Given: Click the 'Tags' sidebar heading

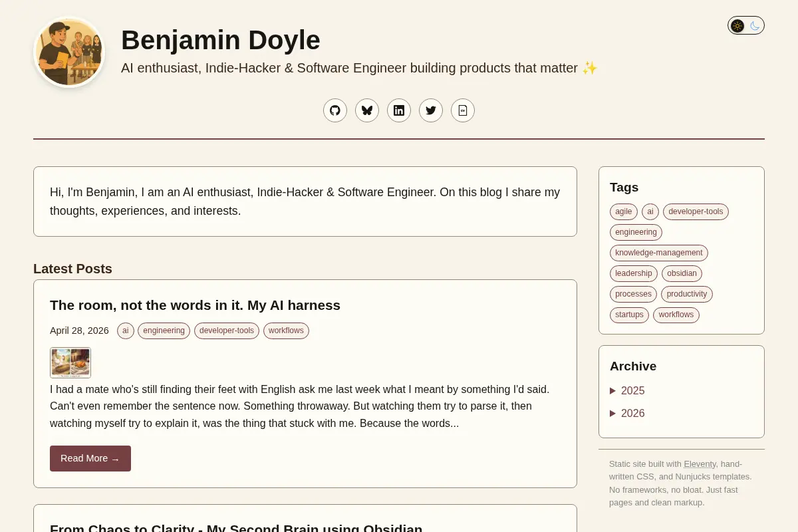Looking at the screenshot, I should 624,188.
